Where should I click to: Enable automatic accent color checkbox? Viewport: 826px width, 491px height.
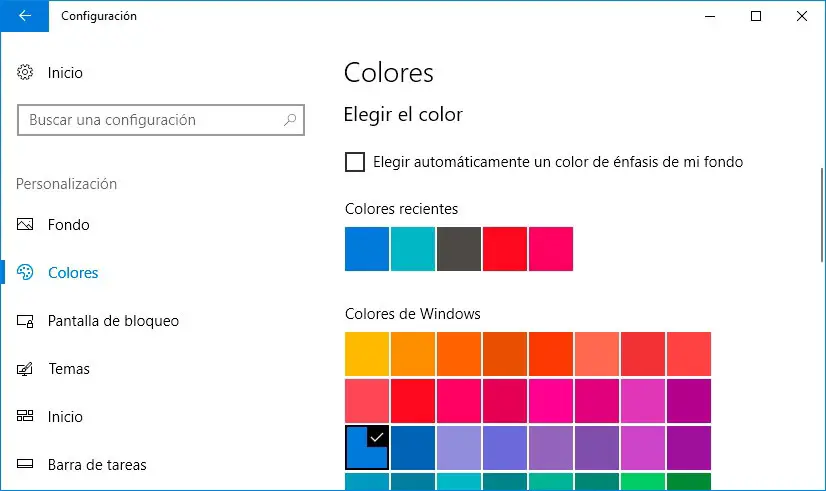(355, 162)
